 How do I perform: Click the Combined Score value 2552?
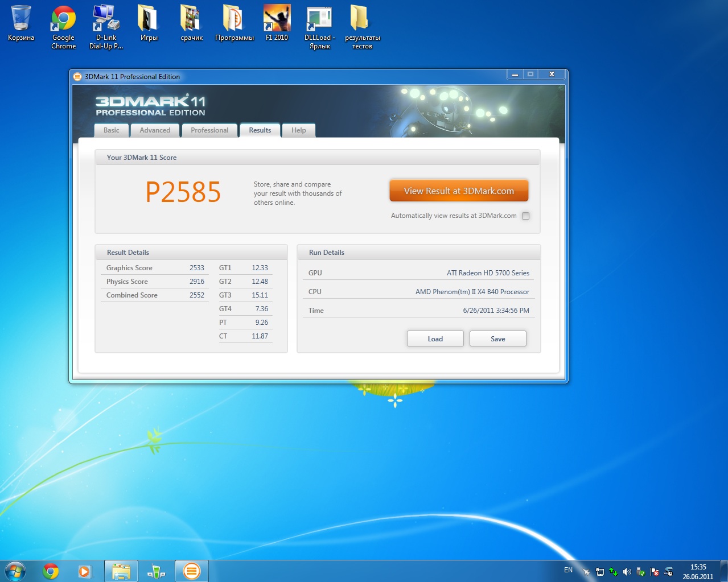[x=197, y=295]
